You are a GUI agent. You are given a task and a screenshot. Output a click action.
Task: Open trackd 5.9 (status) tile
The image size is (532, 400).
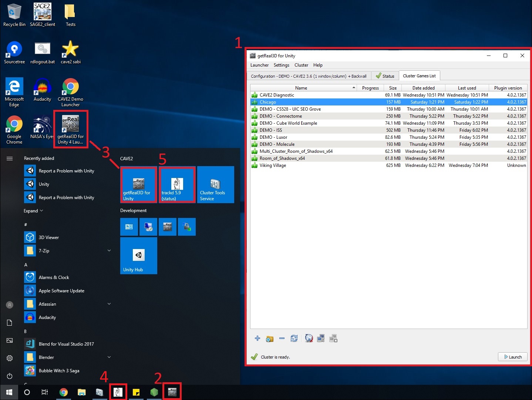coord(177,185)
